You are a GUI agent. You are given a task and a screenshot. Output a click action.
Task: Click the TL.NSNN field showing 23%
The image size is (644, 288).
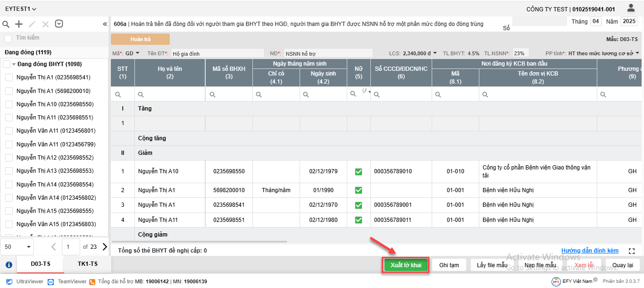pos(520,53)
